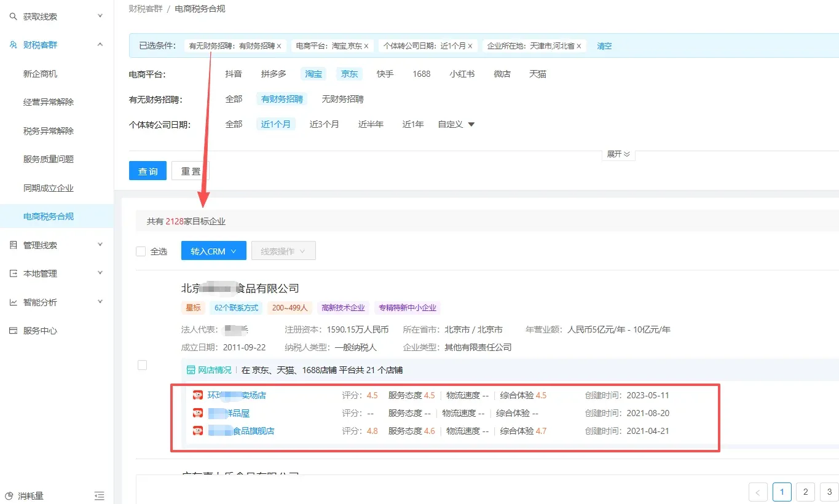Select 无财务招聘 option
This screenshot has height=504, width=839.
[342, 99]
